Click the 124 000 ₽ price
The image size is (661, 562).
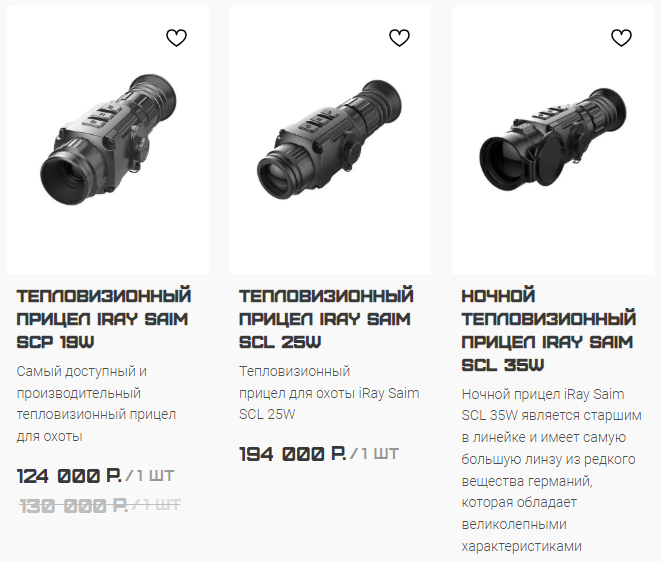(x=69, y=476)
